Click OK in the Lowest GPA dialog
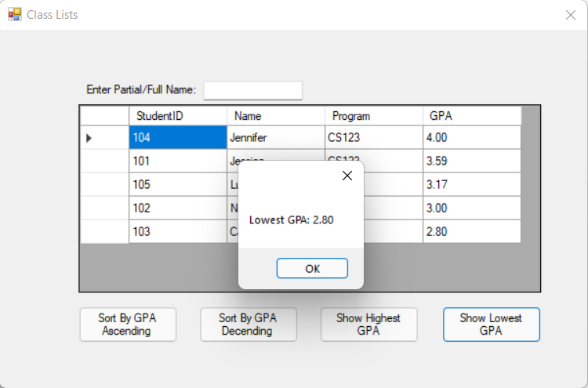The image size is (588, 388). 312,268
